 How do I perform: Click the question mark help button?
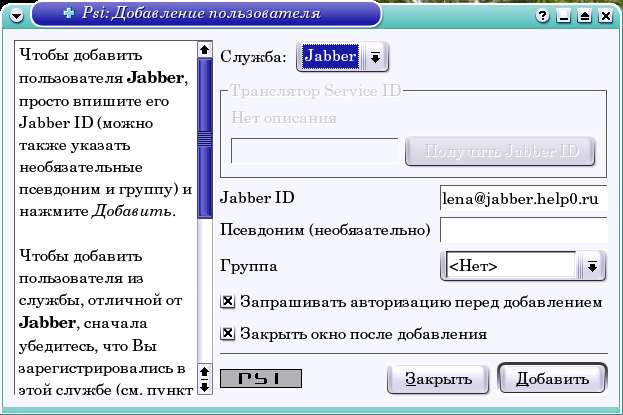[542, 16]
